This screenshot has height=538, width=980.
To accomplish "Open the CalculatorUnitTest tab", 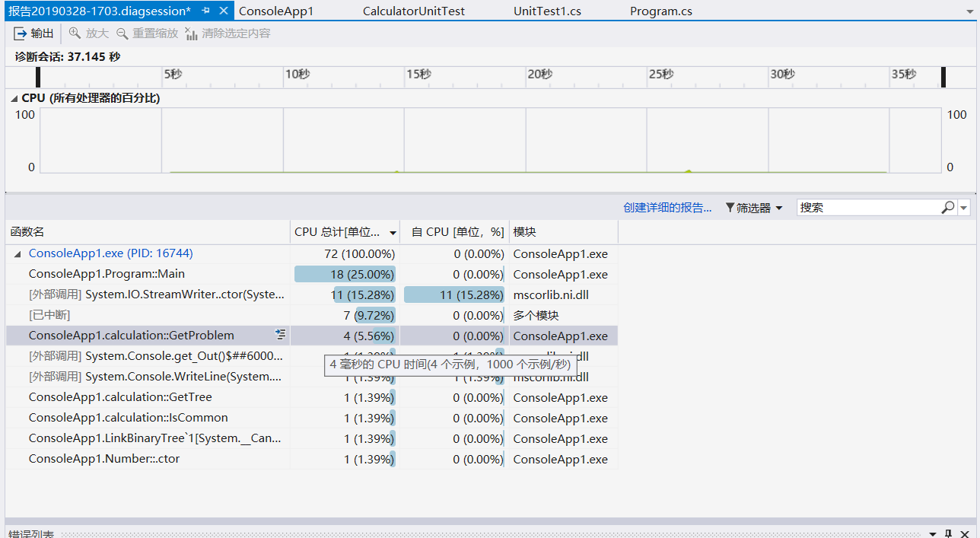I will click(413, 11).
